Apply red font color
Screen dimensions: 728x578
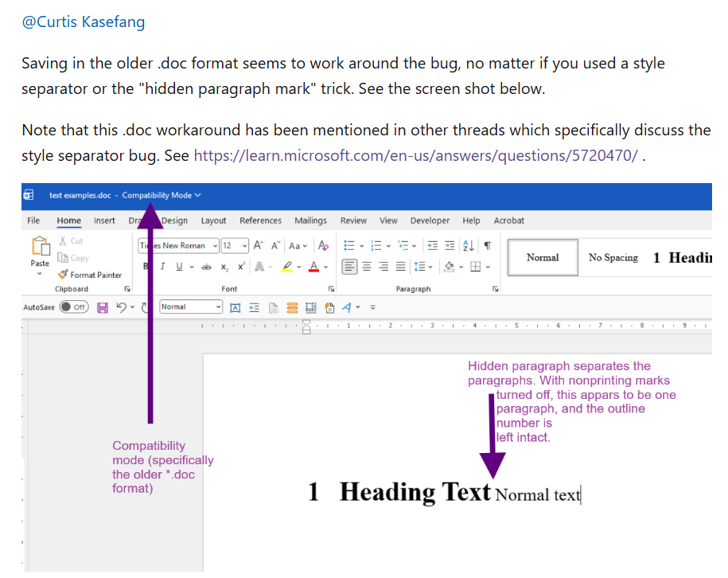pos(313,267)
